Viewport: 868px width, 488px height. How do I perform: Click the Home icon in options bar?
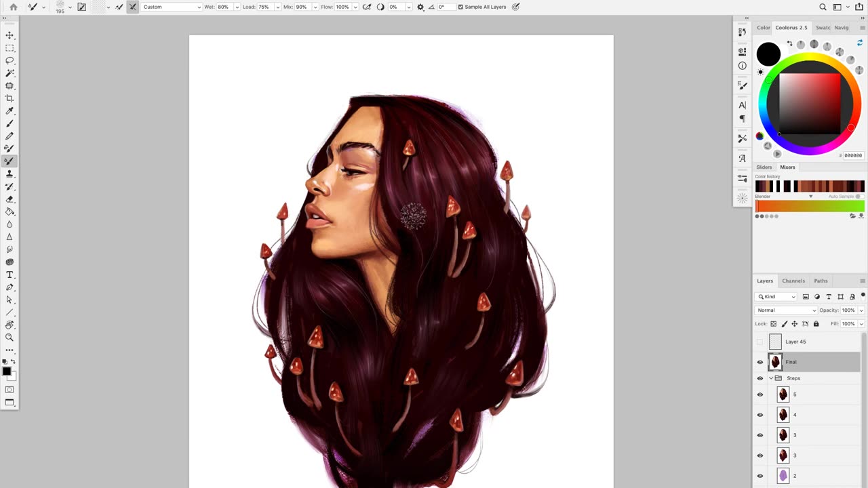click(13, 7)
